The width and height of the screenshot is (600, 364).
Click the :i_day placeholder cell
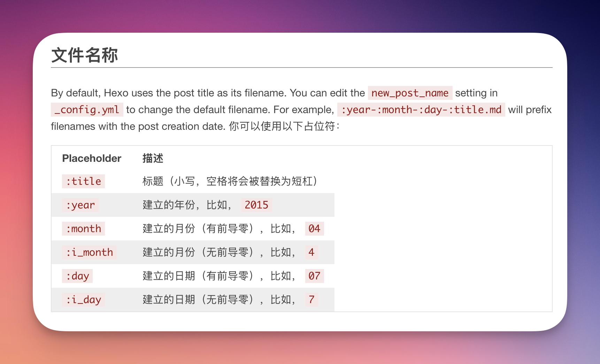[x=84, y=300]
